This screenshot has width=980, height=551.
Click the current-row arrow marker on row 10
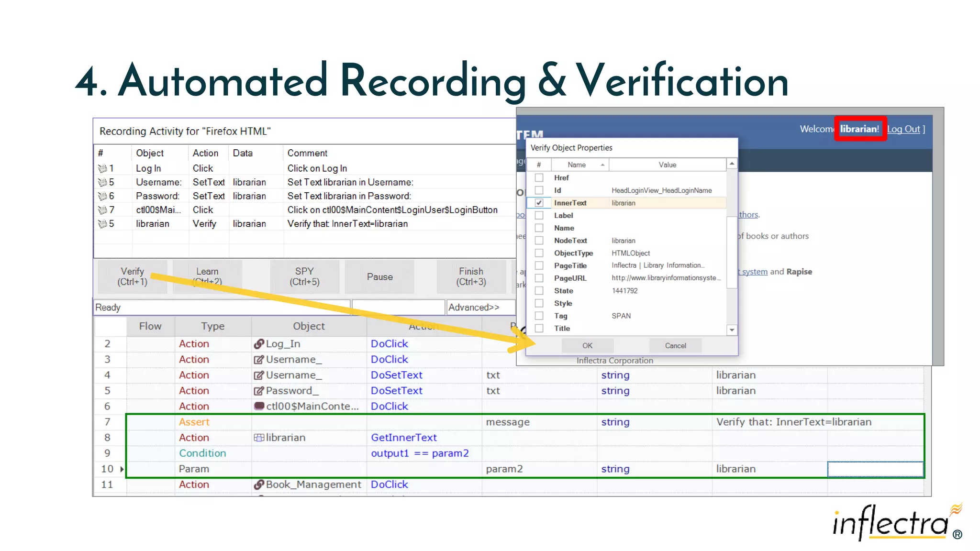pos(122,469)
